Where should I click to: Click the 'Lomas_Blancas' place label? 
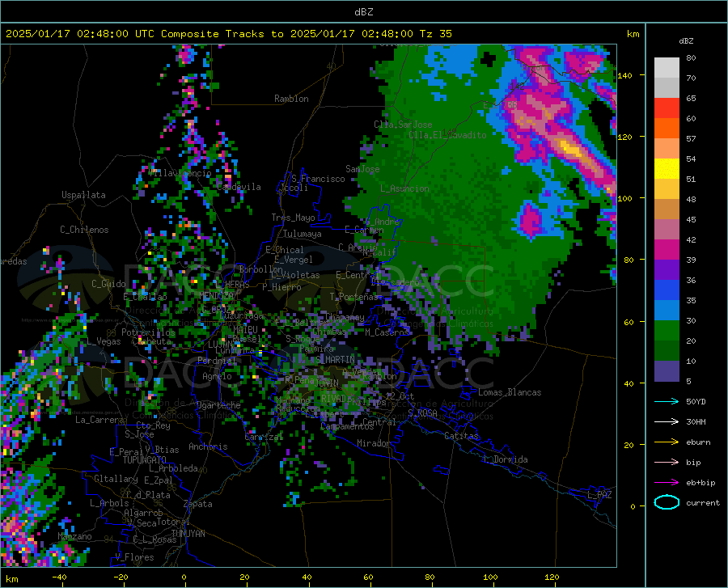510,392
